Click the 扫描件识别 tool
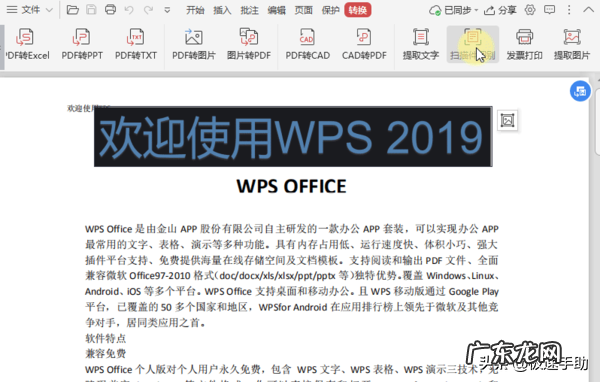Image resolution: width=600 pixels, height=382 pixels. tap(473, 44)
